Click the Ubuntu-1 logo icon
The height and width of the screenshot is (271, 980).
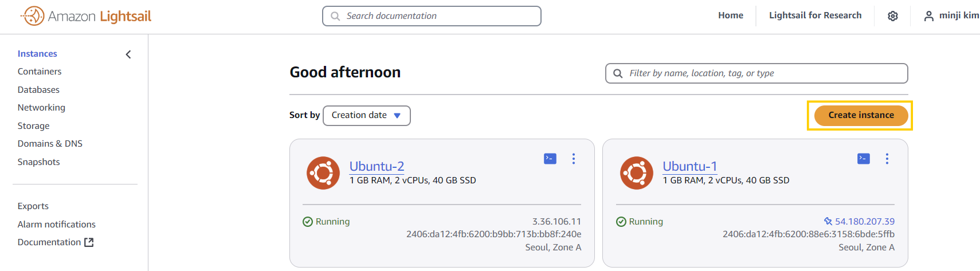click(x=637, y=172)
